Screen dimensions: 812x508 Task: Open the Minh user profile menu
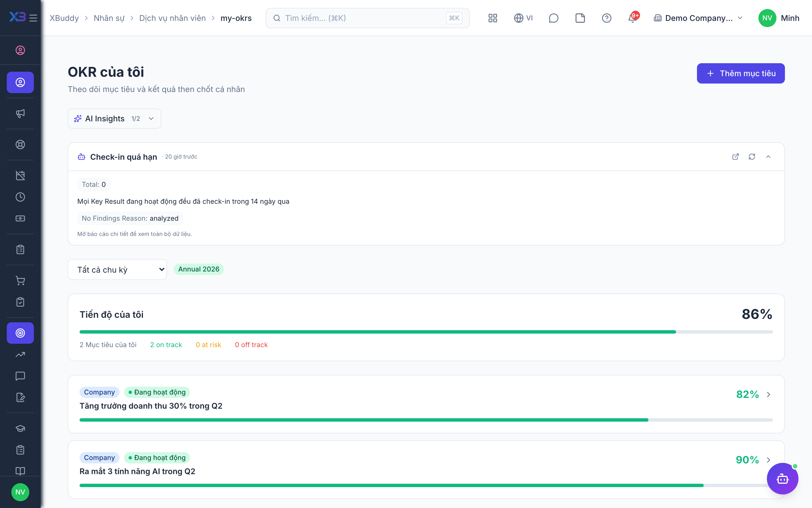pyautogui.click(x=779, y=18)
